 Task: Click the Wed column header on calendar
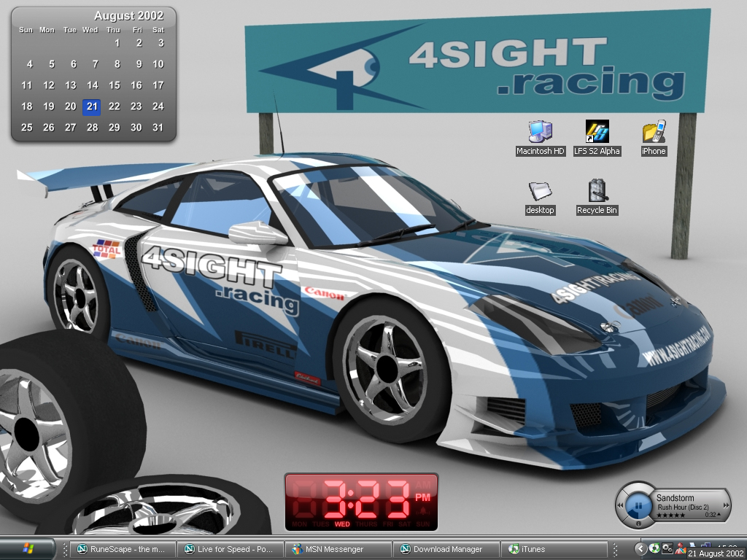(90, 29)
